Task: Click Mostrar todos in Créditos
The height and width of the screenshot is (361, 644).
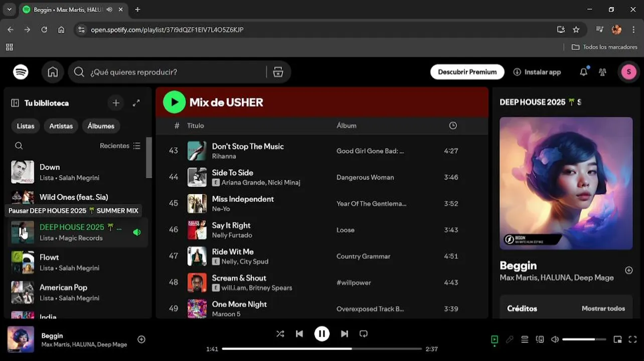Action: pyautogui.click(x=603, y=309)
